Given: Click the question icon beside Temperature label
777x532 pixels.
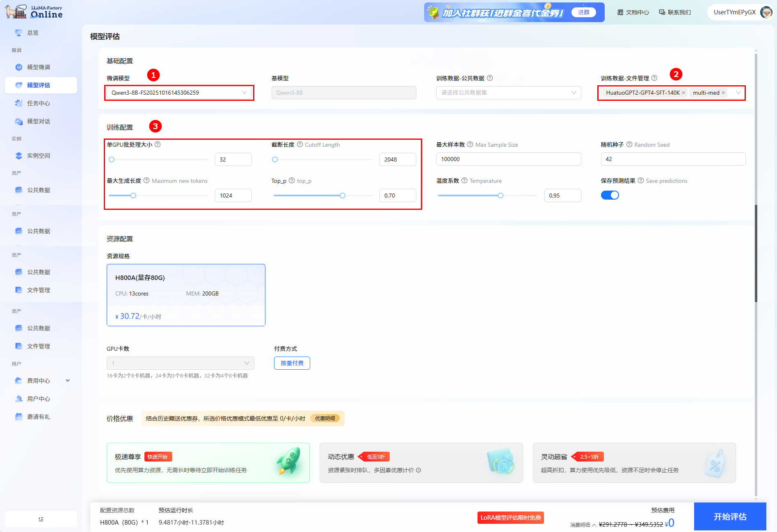Looking at the screenshot, I should pyautogui.click(x=464, y=181).
